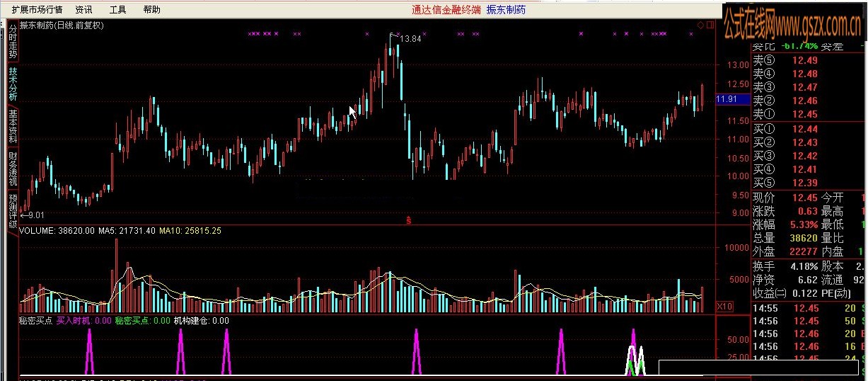Click the VOLUME: 38620.00 indicator label

point(57,231)
